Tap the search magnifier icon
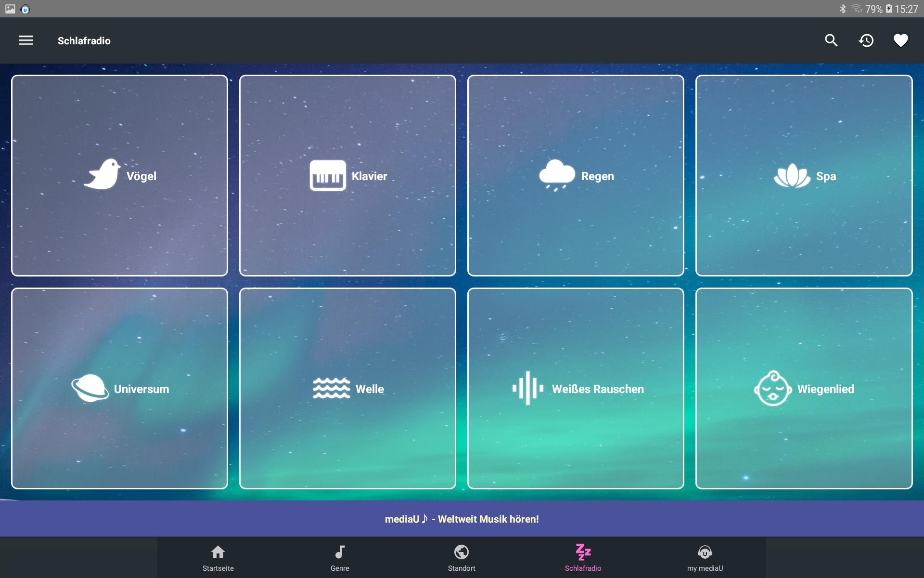Image resolution: width=924 pixels, height=578 pixels. coord(831,40)
